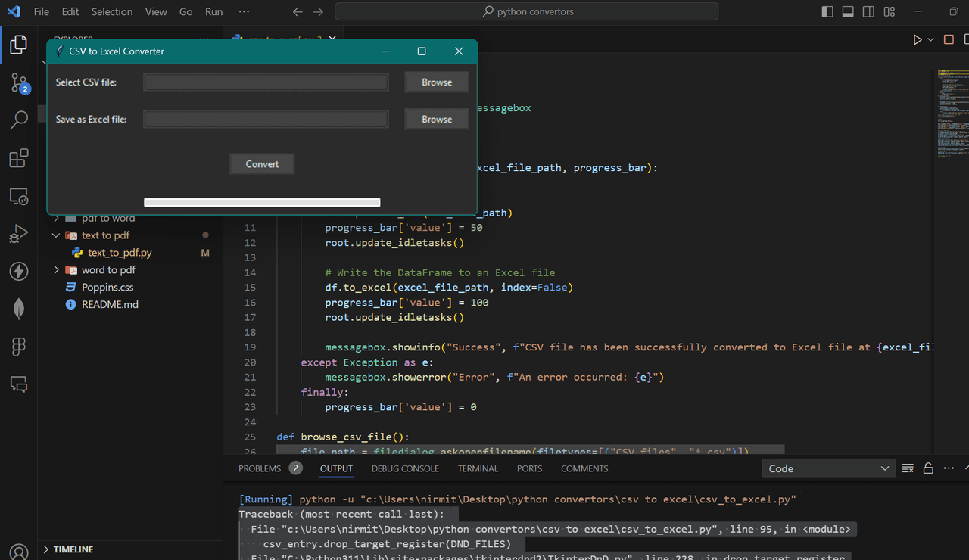Open the Search view in activity bar
The height and width of the screenshot is (560, 969).
(x=19, y=120)
